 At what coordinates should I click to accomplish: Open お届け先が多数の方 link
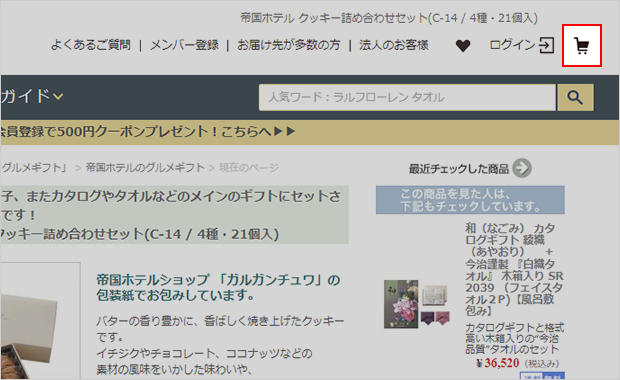[289, 45]
